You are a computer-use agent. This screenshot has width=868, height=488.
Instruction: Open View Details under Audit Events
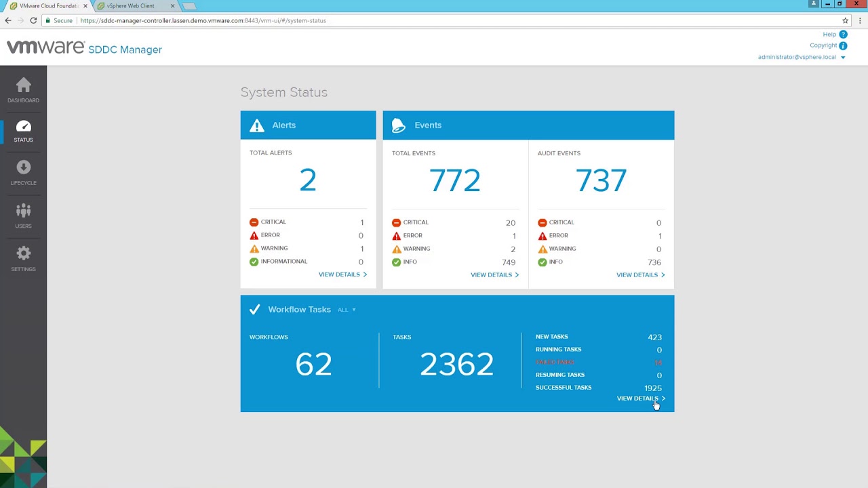click(640, 274)
